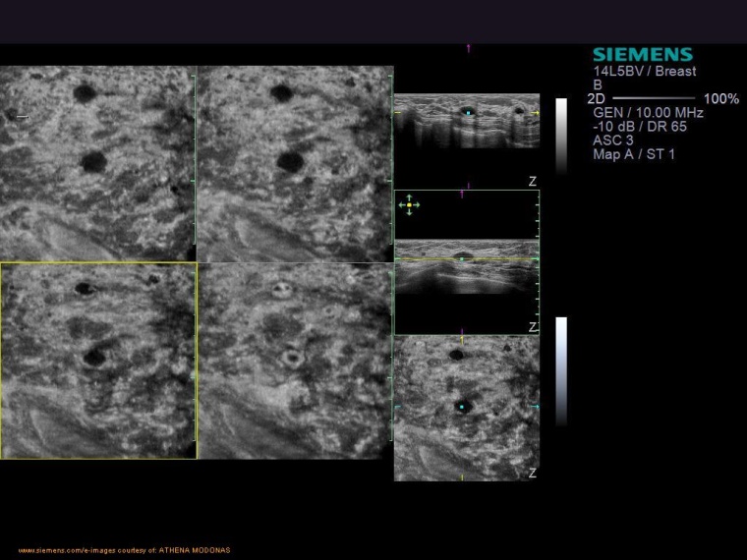Click the yellow arrow on the top reference view's right edge
The width and height of the screenshot is (747, 560).
click(536, 114)
